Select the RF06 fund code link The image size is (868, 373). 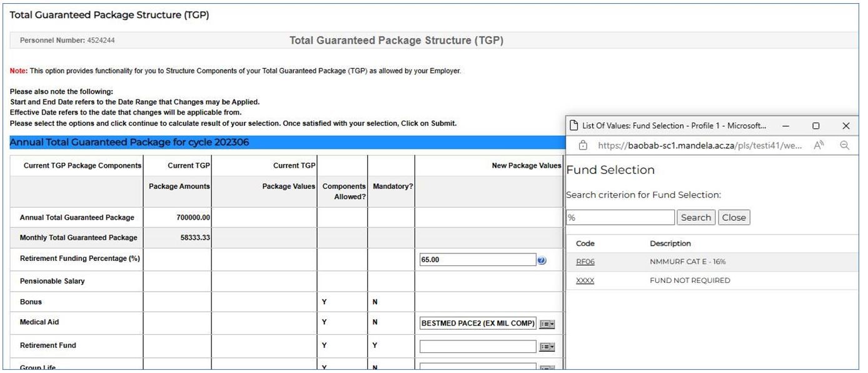[585, 262]
